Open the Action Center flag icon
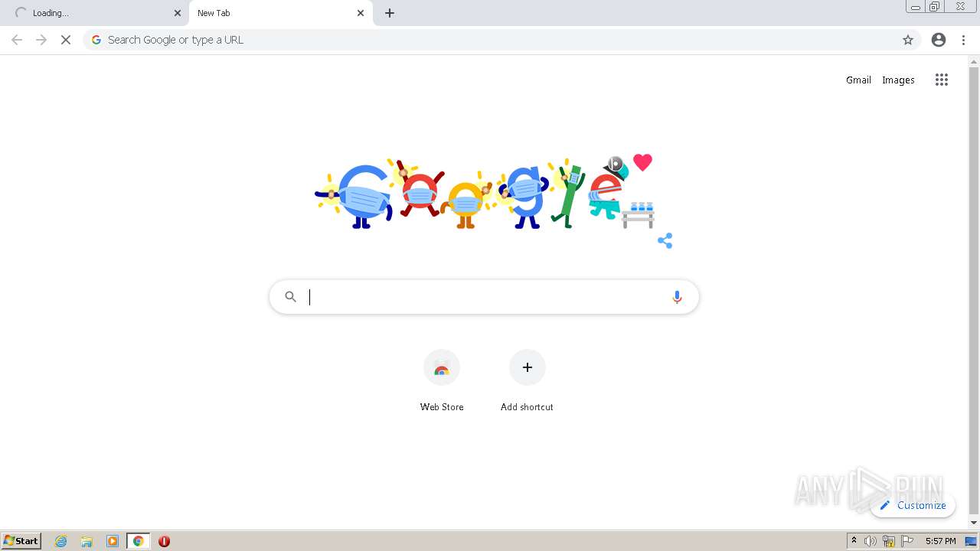The width and height of the screenshot is (980, 551). (907, 541)
